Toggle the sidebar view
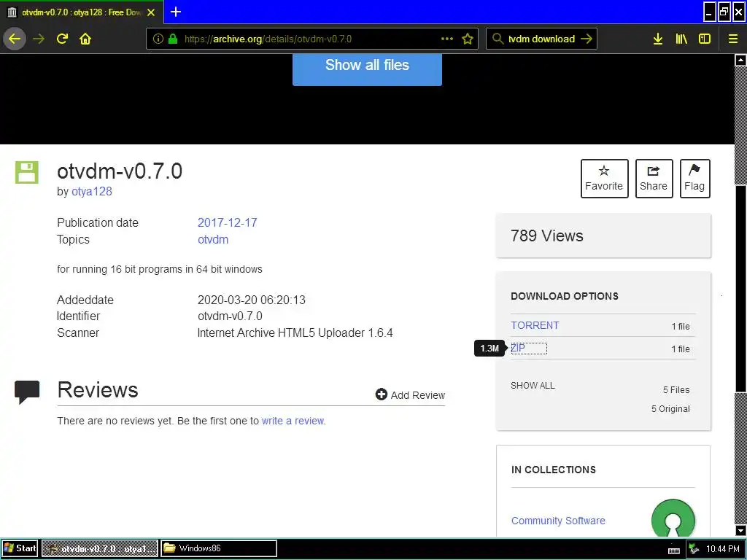The width and height of the screenshot is (747, 560). (704, 39)
